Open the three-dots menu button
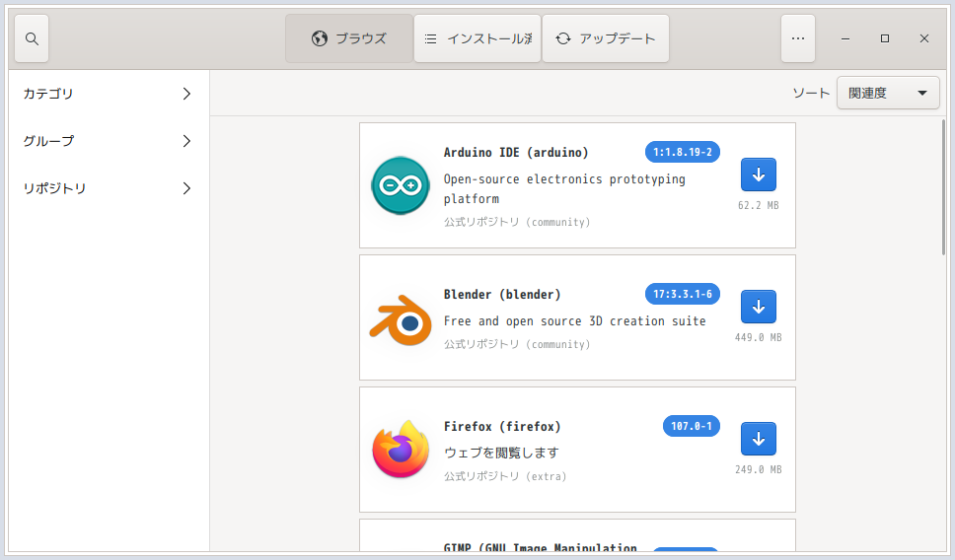The height and width of the screenshot is (560, 955). [798, 39]
